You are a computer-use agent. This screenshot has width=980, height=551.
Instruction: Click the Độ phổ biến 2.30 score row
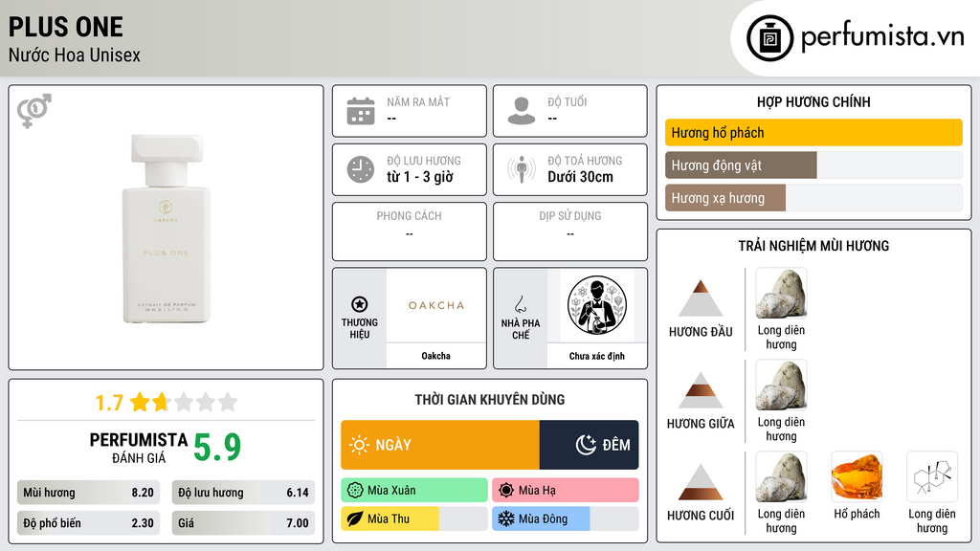coord(88,523)
